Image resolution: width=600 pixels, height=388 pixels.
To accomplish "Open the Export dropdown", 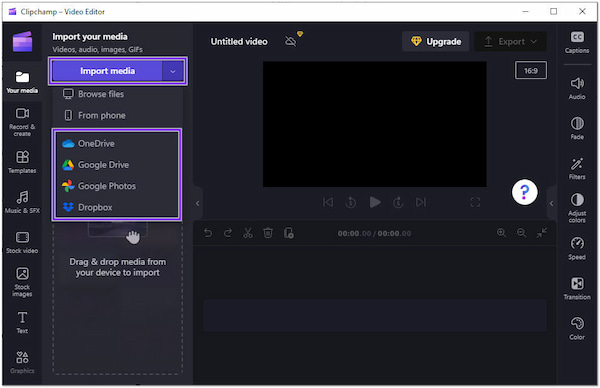I will click(510, 41).
